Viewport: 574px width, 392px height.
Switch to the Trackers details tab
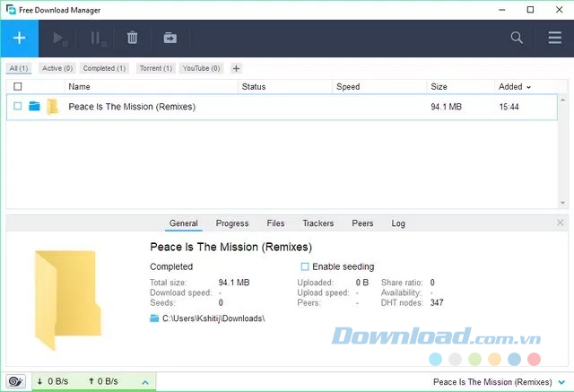pyautogui.click(x=318, y=223)
